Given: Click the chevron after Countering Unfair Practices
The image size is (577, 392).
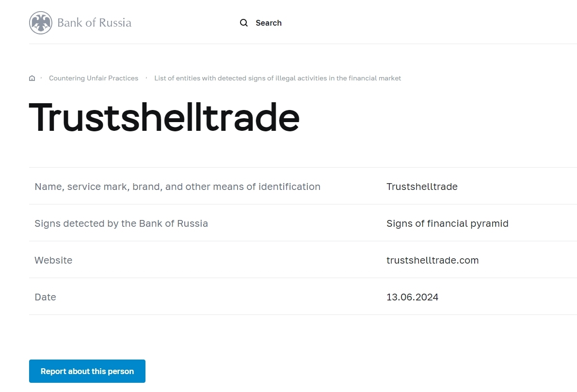Looking at the screenshot, I should [x=146, y=78].
